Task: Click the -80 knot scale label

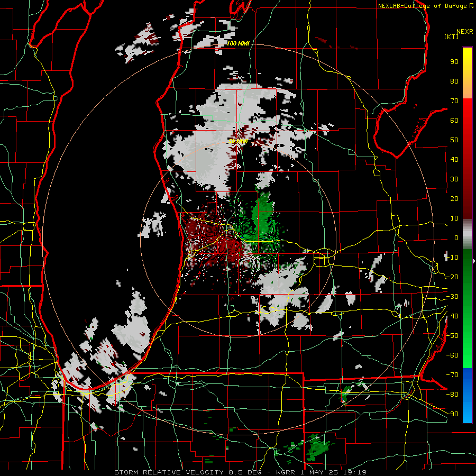Action: point(452,395)
